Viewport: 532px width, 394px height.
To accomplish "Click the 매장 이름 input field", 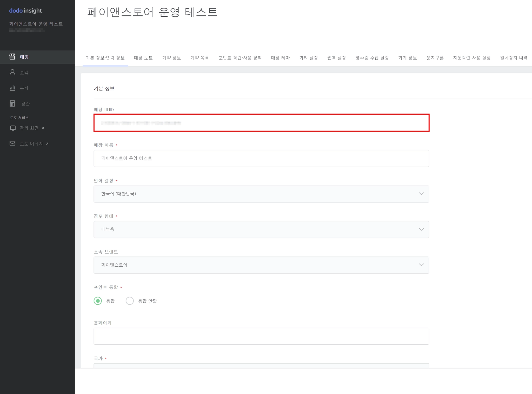I will click(x=261, y=158).
